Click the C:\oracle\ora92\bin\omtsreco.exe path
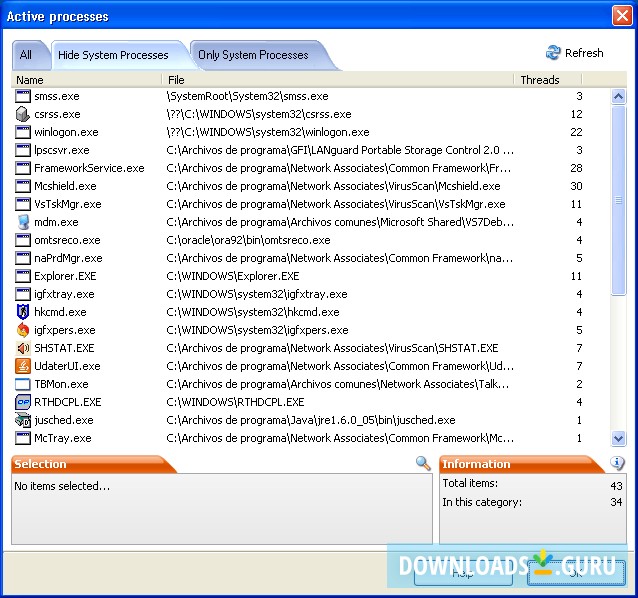 tap(248, 240)
